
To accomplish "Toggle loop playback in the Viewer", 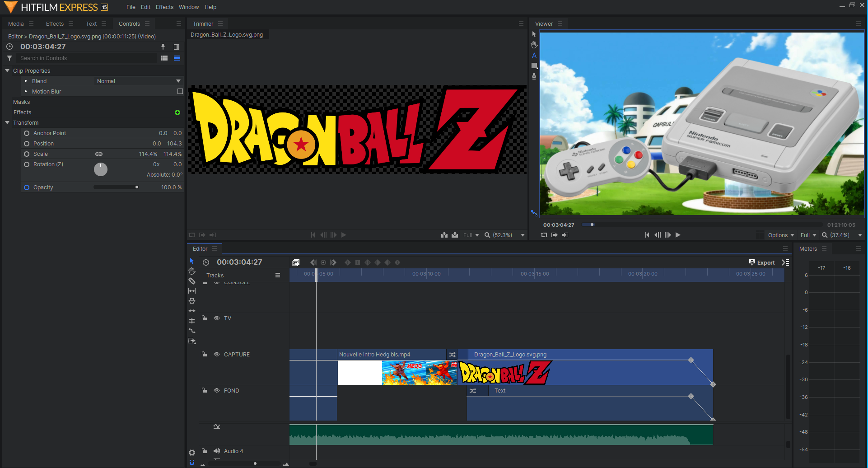I will click(x=544, y=235).
